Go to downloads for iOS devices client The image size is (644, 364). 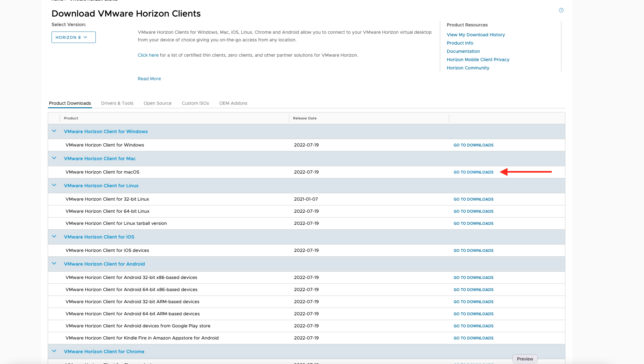coord(473,251)
